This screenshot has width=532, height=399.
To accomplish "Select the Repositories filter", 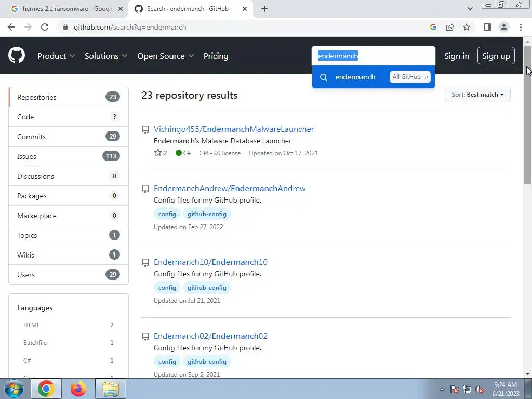I will 69,97.
